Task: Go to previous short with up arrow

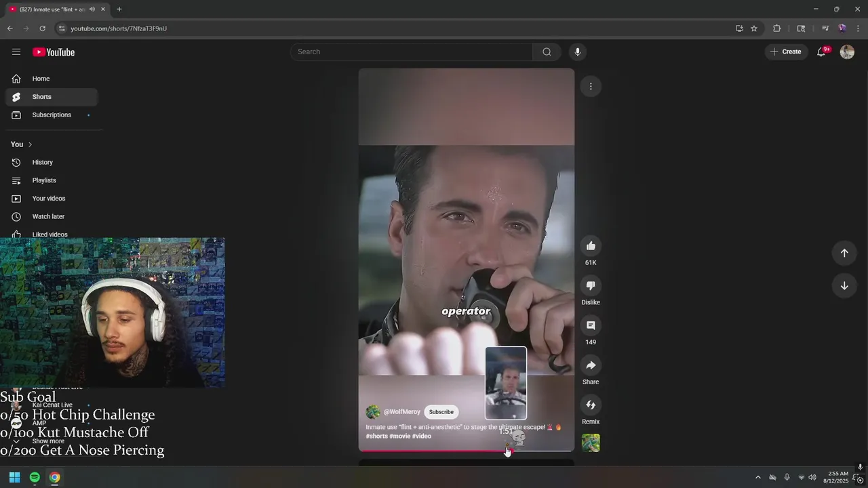Action: pos(844,253)
